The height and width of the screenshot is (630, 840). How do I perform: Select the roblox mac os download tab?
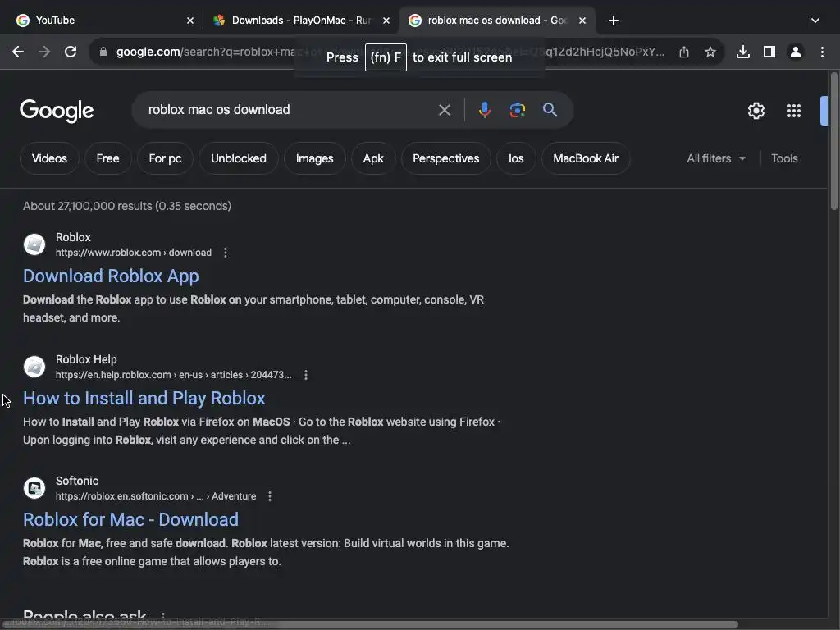[x=497, y=21]
